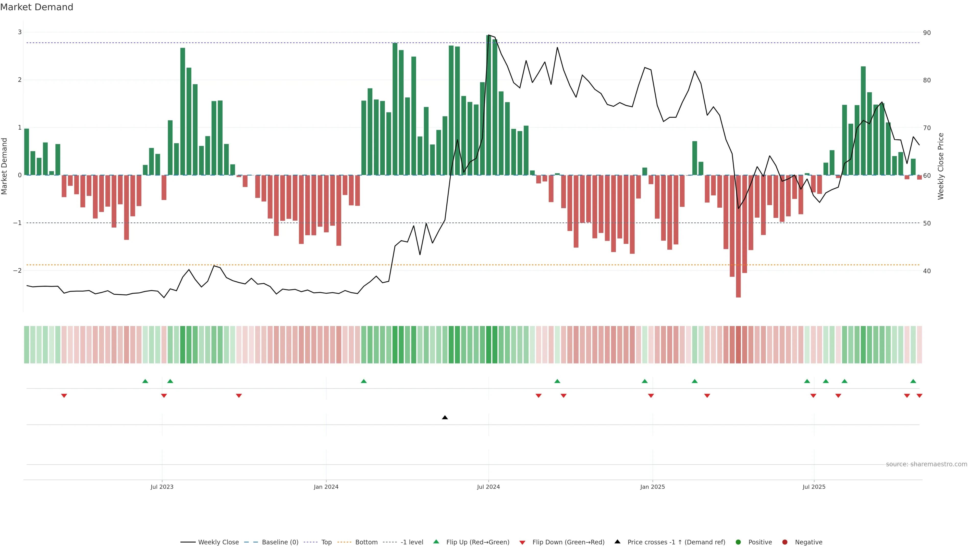Click the Price crosses -1 legend icon
Screen dimensions: 980x551
(x=617, y=542)
